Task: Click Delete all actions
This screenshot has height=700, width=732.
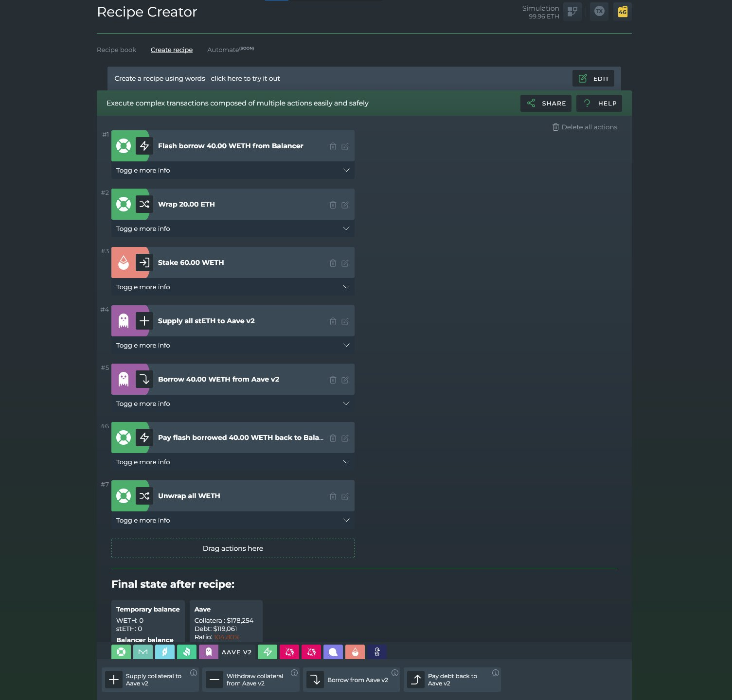Action: tap(585, 127)
